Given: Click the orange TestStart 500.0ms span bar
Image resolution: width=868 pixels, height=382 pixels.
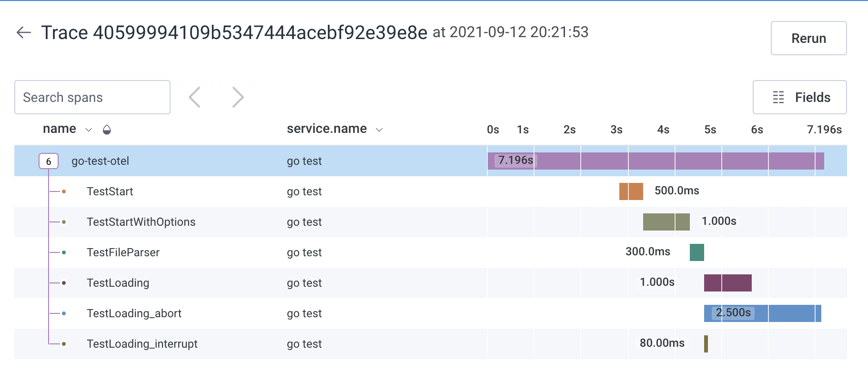Looking at the screenshot, I should [631, 191].
